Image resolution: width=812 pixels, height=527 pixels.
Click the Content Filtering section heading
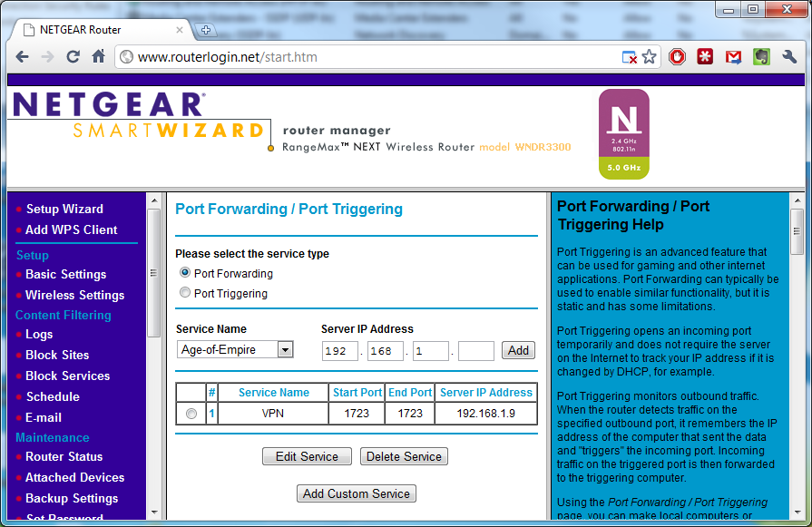point(64,315)
